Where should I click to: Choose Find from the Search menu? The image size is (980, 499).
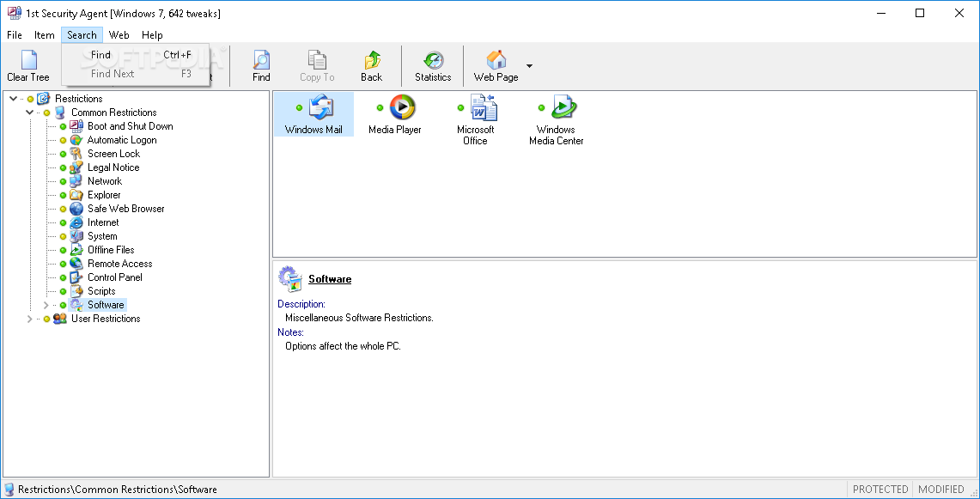[x=136, y=55]
